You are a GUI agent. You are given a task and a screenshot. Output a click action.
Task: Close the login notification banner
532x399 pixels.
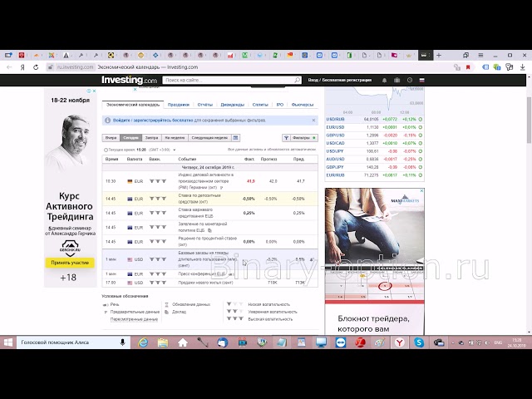tap(313, 120)
